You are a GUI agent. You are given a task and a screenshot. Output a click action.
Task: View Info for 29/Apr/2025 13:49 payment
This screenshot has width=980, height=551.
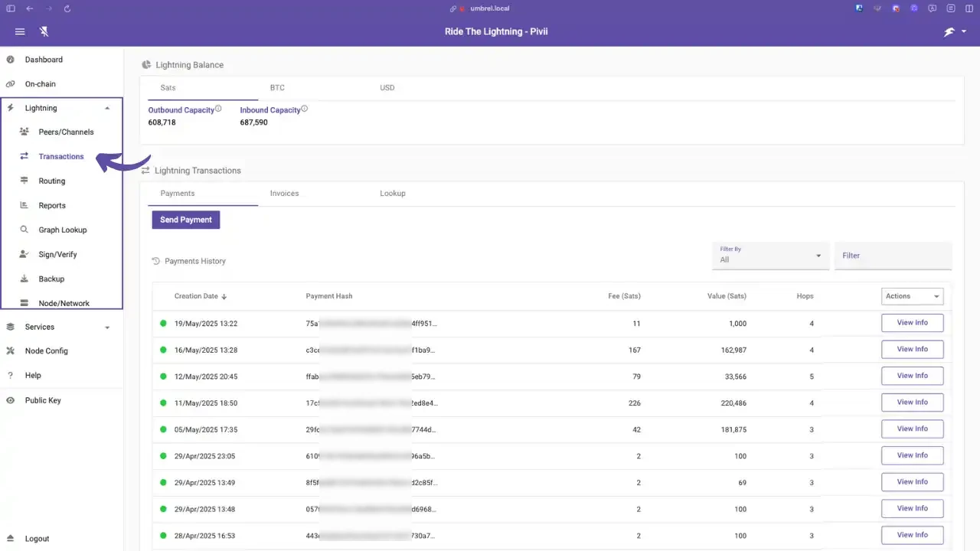click(x=913, y=482)
